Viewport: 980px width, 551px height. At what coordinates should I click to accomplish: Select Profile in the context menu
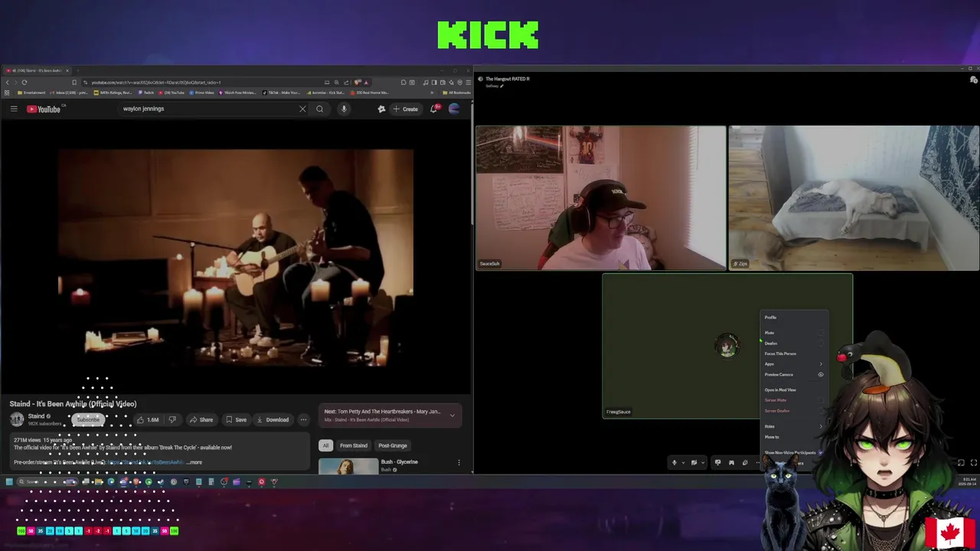pyautogui.click(x=770, y=318)
